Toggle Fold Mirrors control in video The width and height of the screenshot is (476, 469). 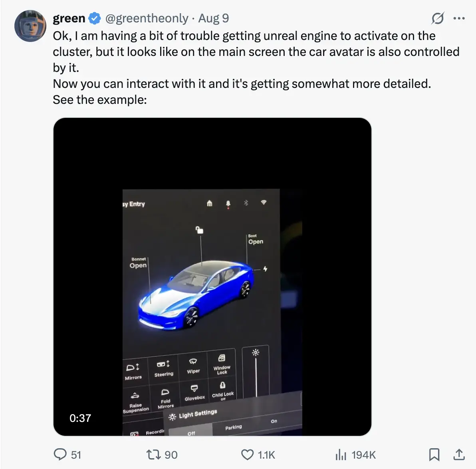pyautogui.click(x=165, y=398)
